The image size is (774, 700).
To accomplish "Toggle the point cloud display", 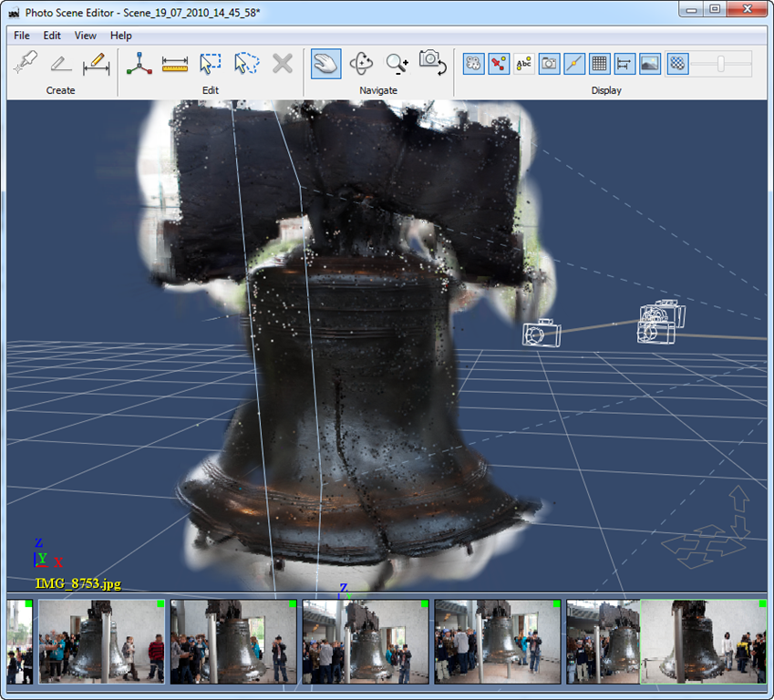I will pos(475,64).
